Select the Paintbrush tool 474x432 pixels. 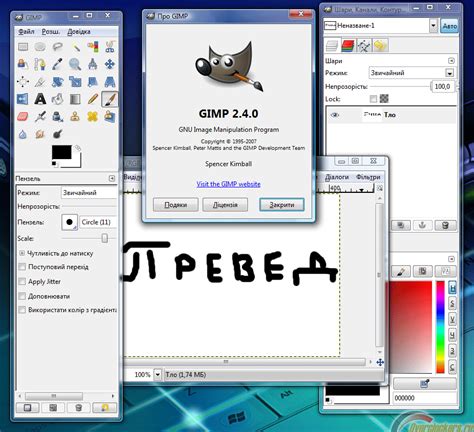(x=110, y=99)
